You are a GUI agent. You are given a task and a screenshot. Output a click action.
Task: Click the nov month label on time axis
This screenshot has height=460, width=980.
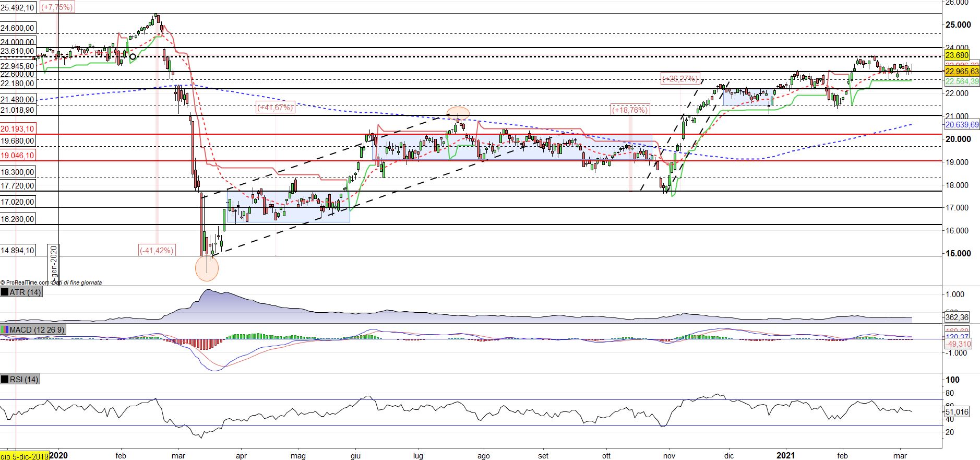pos(670,456)
